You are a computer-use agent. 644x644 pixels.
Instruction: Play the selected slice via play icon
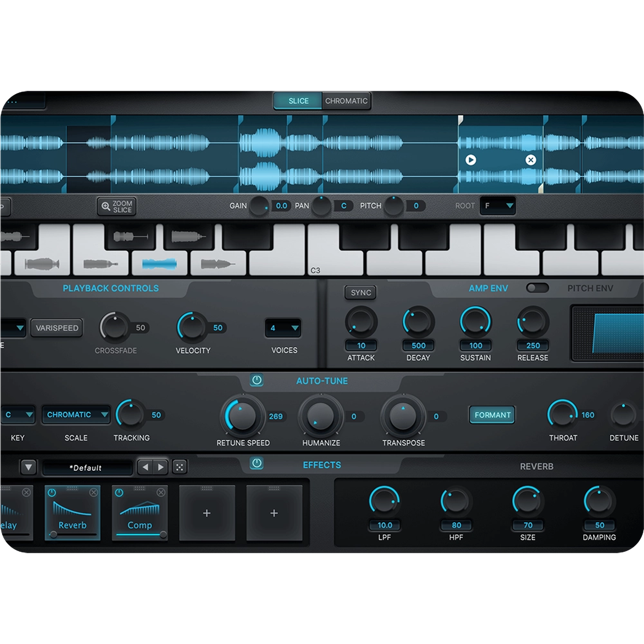coord(470,160)
